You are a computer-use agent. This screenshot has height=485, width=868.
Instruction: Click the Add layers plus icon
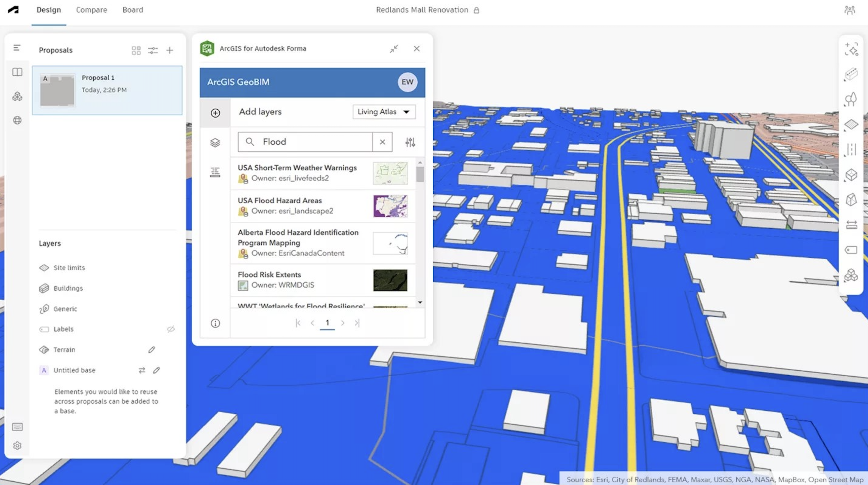coord(215,113)
